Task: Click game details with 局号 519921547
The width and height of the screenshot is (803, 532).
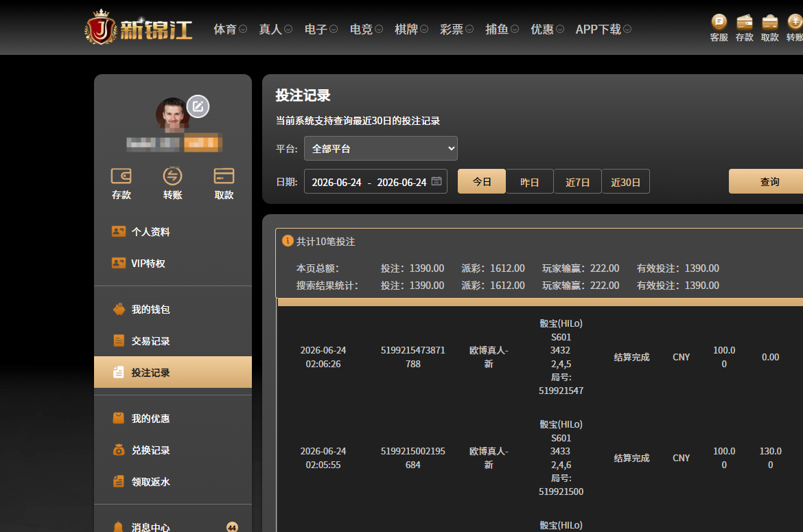Action: 561,357
